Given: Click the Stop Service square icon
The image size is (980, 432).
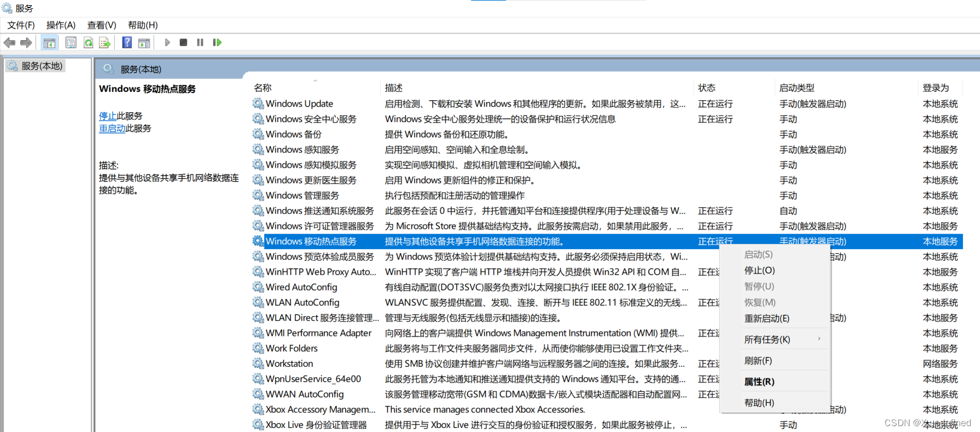Looking at the screenshot, I should pos(183,43).
